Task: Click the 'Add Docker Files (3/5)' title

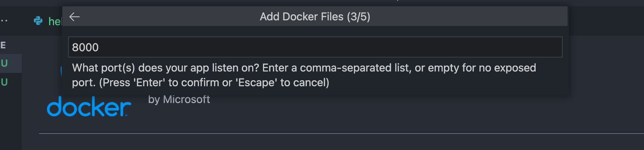Action: [x=315, y=16]
